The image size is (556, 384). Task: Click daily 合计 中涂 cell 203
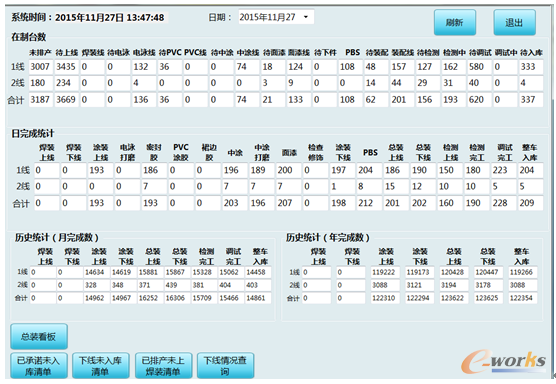click(x=235, y=203)
